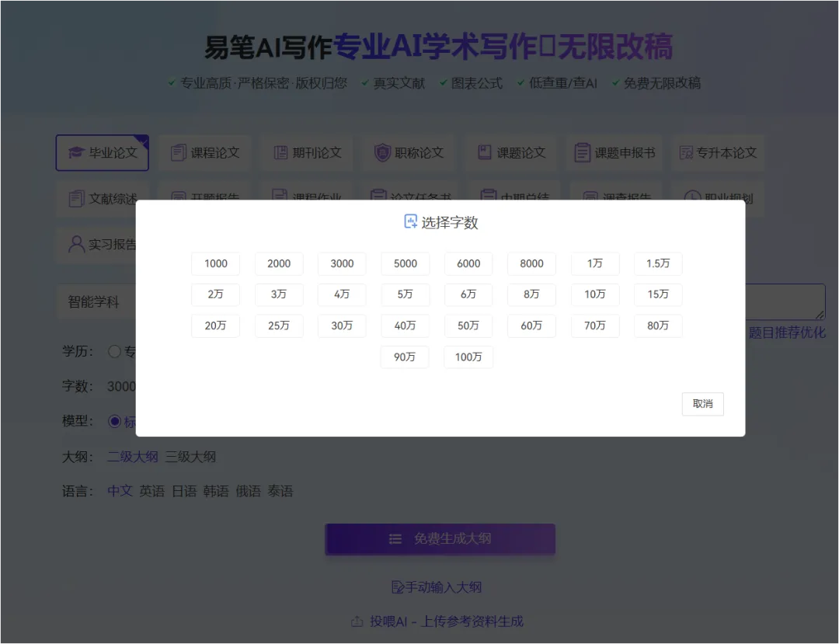This screenshot has height=644, width=839.
Task: Click the list icon in 免费生成大纲 button
Action: (395, 539)
